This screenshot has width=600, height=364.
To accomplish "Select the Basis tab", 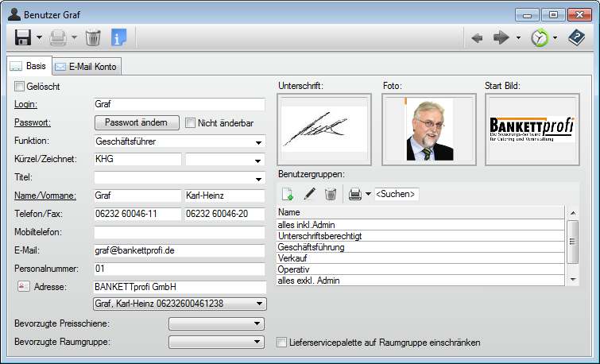I will click(29, 67).
